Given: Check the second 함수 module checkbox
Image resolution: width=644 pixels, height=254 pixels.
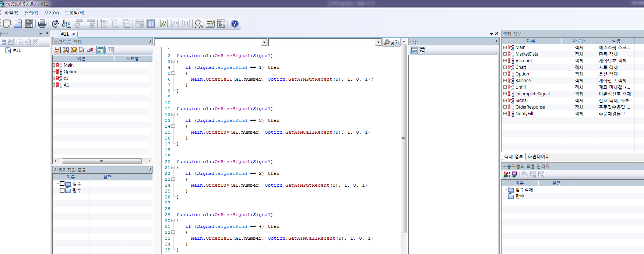Looking at the screenshot, I should (x=62, y=190).
